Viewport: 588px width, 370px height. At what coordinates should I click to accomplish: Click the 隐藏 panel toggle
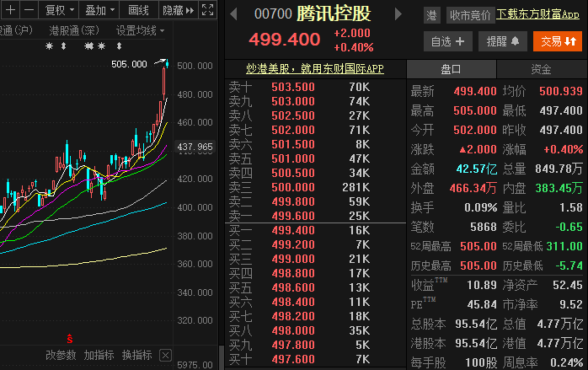point(178,10)
